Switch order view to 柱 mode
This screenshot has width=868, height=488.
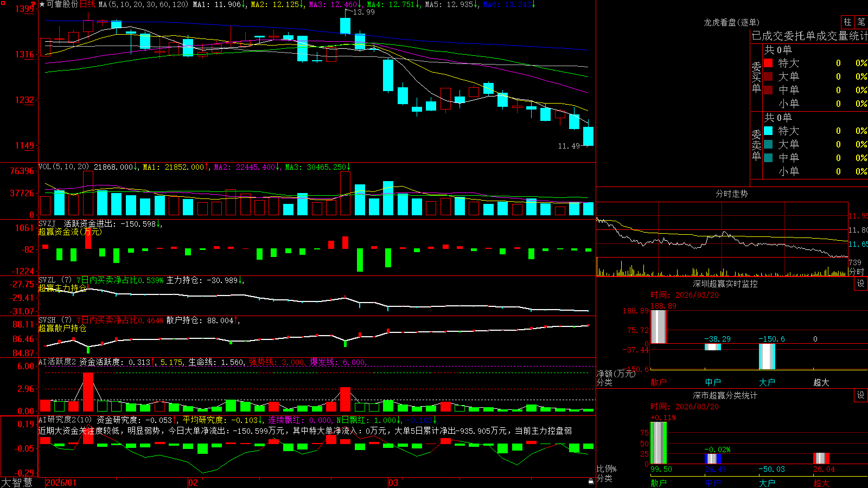click(847, 22)
